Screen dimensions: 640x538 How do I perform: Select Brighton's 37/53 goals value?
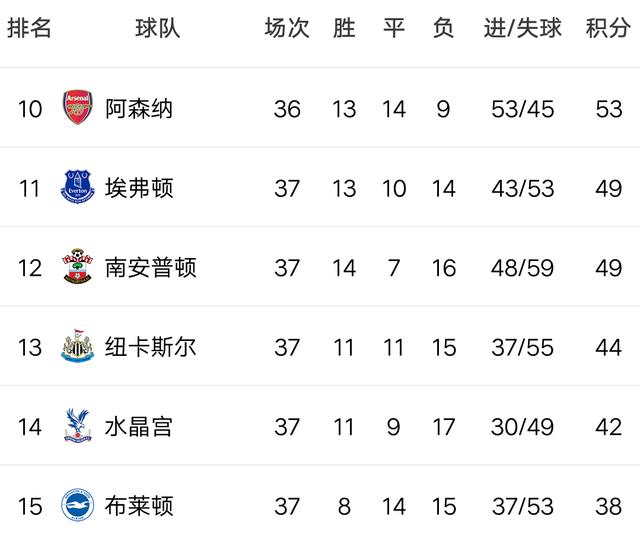pyautogui.click(x=523, y=506)
